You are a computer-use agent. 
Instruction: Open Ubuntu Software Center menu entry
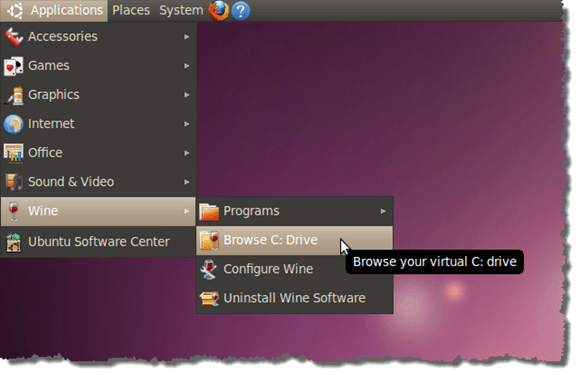coord(98,242)
